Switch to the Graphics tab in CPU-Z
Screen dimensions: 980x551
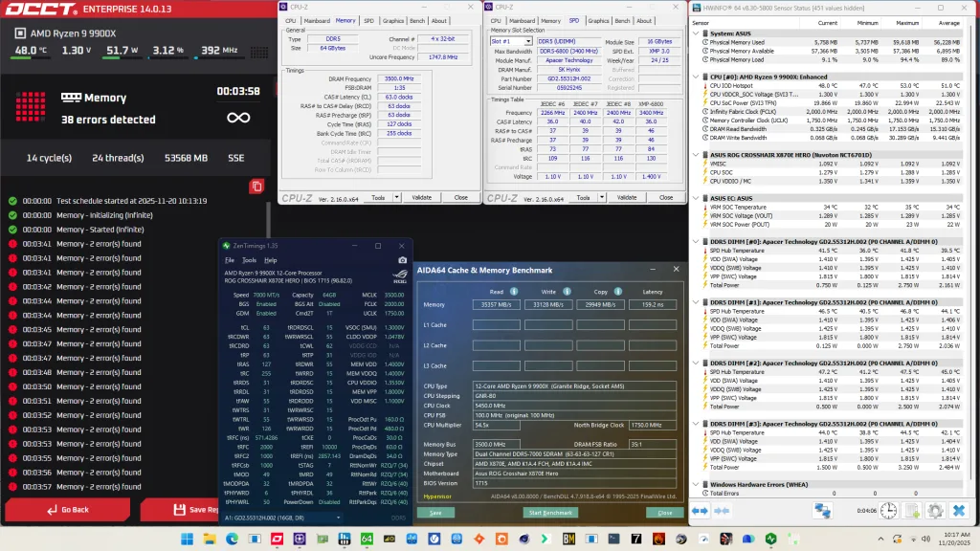pos(391,19)
